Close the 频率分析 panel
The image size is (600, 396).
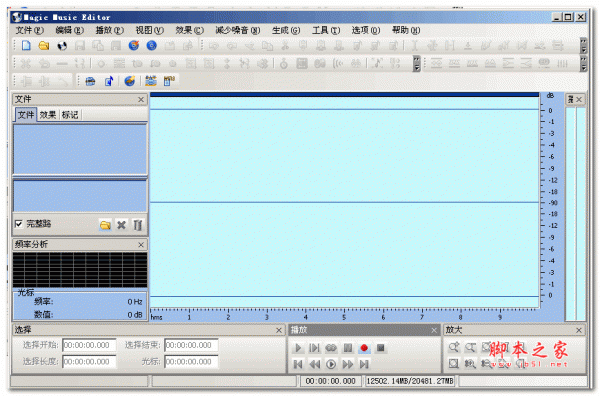click(141, 245)
